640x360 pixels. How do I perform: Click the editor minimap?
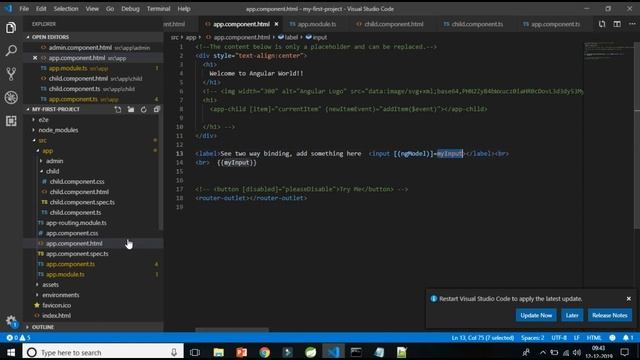[x=608, y=51]
